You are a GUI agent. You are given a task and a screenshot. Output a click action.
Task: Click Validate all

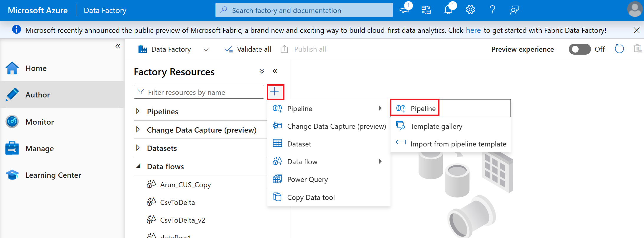click(x=248, y=49)
